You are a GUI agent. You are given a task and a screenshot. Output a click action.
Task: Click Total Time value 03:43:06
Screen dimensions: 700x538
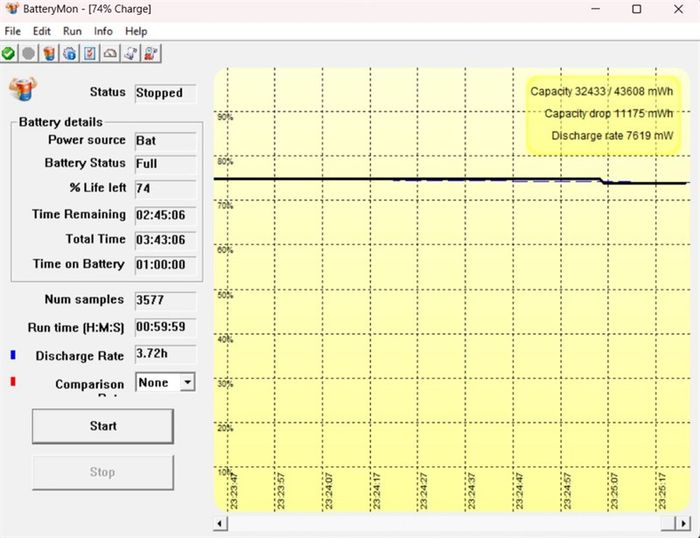pos(165,240)
